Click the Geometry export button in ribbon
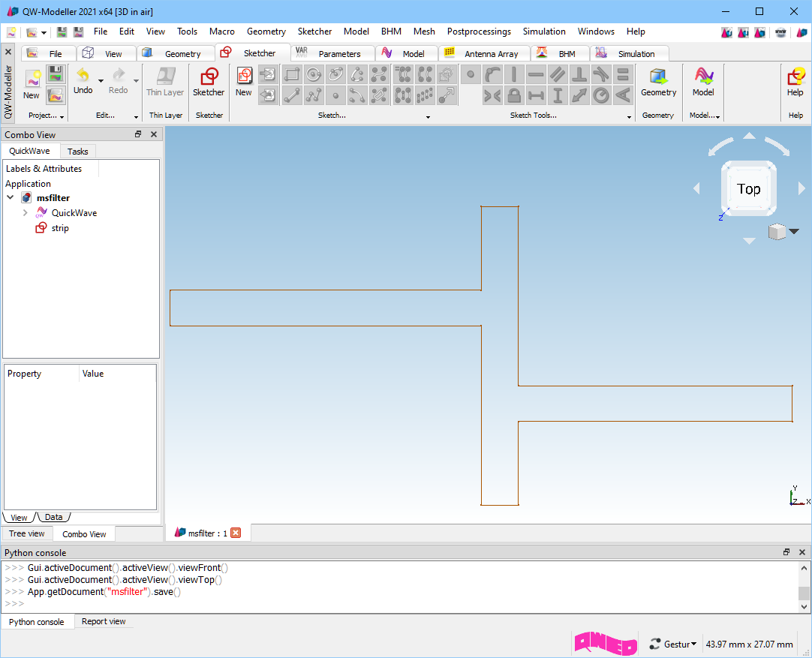This screenshot has width=812, height=658. click(658, 83)
